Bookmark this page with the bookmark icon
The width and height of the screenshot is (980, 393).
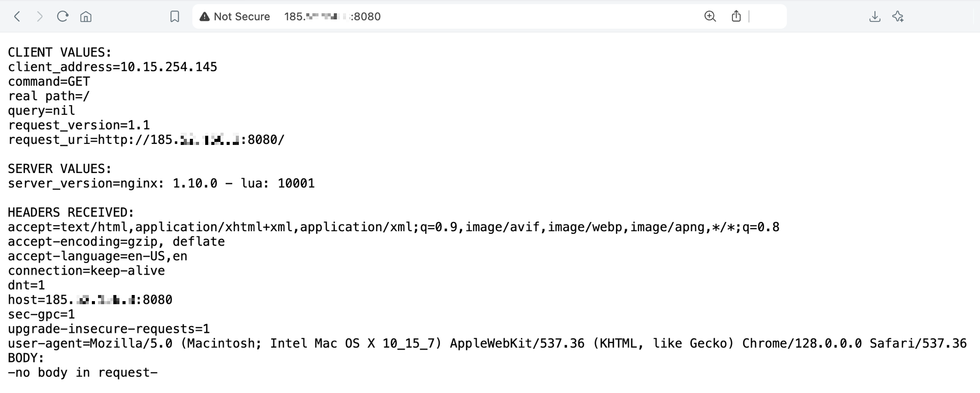coord(175,17)
